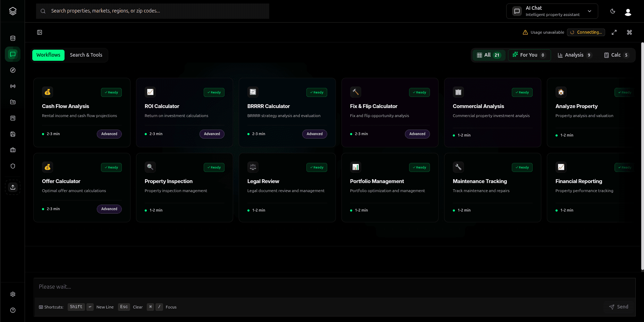
Task: Click Advanced badge on ROI Calculator
Action: (212, 134)
